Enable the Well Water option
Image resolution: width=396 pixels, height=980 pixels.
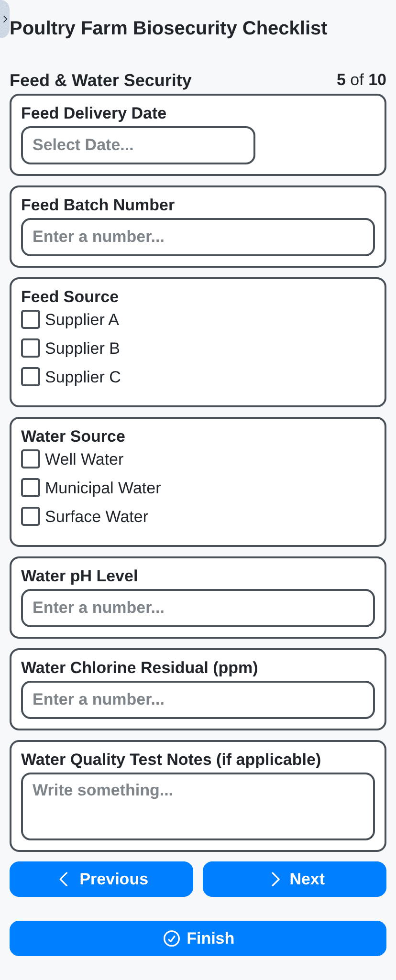coord(30,459)
